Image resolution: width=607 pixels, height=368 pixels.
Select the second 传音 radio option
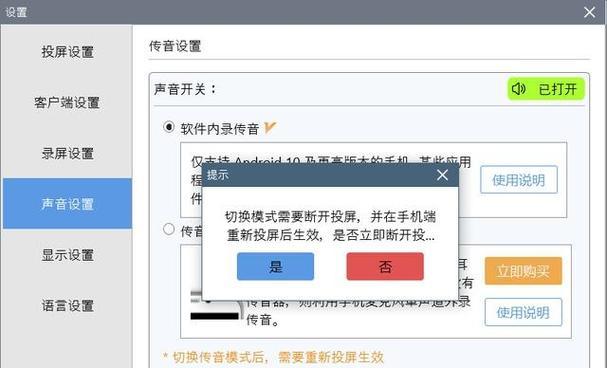pos(169,229)
